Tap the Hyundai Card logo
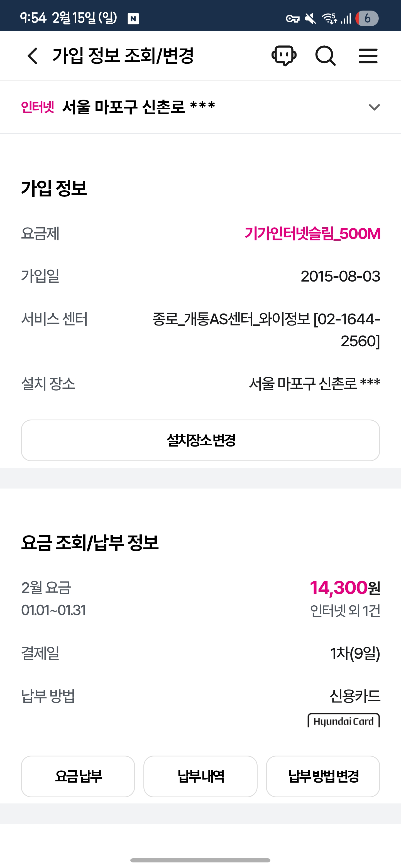 coord(344,721)
